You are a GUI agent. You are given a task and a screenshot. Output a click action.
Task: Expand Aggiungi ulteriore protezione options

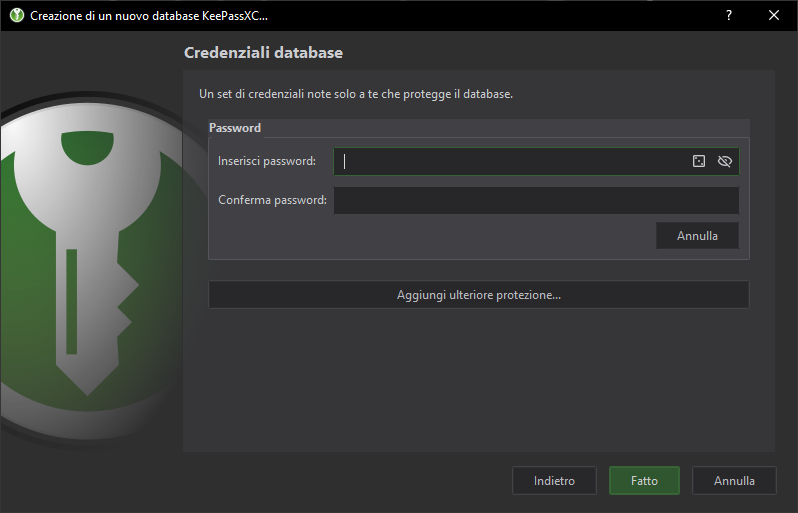(478, 295)
